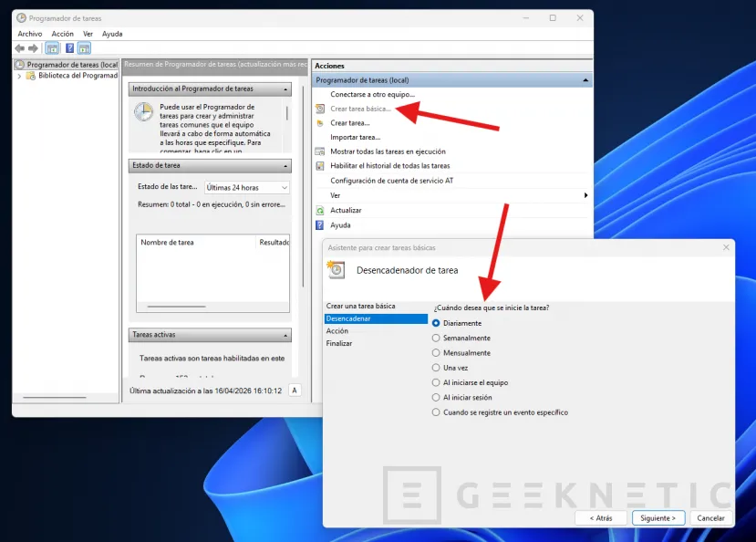This screenshot has height=542, width=756.
Task: Click the horizontal scrollbar under the task name list
Action: click(177, 307)
